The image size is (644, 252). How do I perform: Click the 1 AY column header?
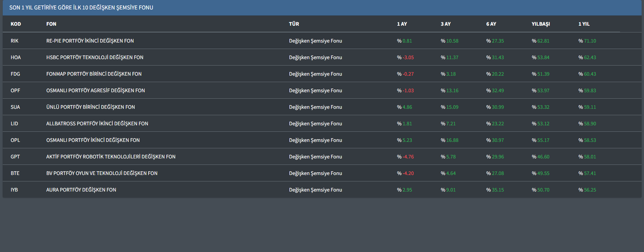pos(402,24)
